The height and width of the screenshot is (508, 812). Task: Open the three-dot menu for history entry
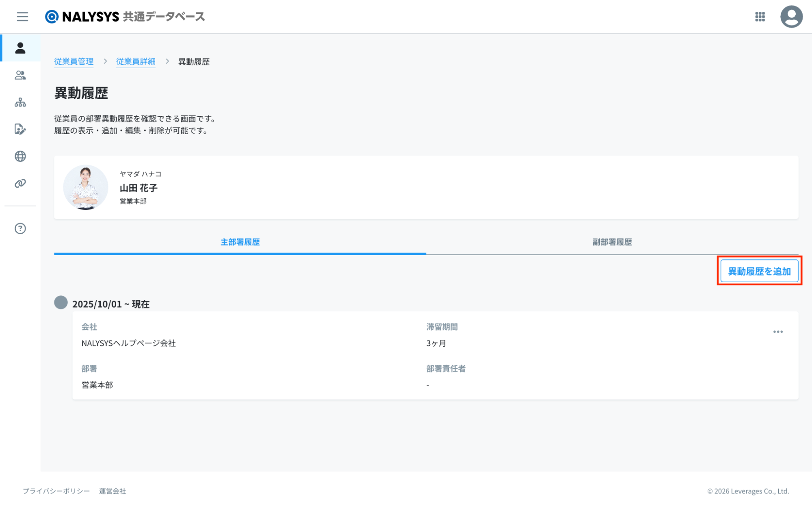click(778, 332)
